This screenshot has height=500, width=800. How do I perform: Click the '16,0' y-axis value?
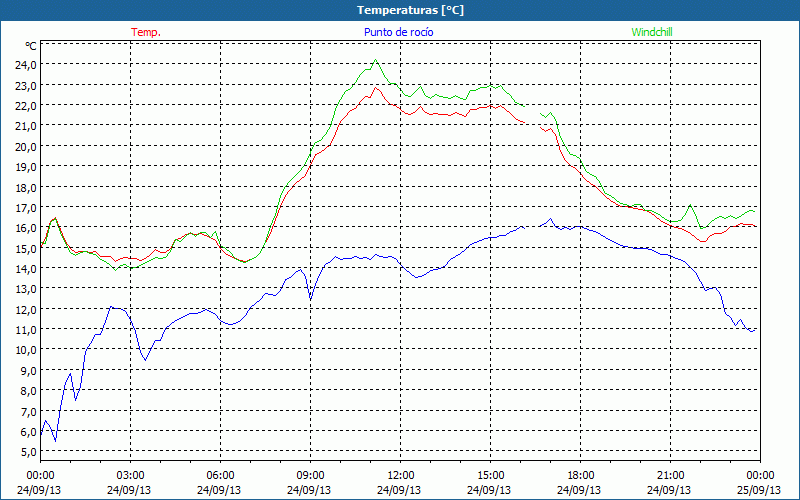click(27, 228)
